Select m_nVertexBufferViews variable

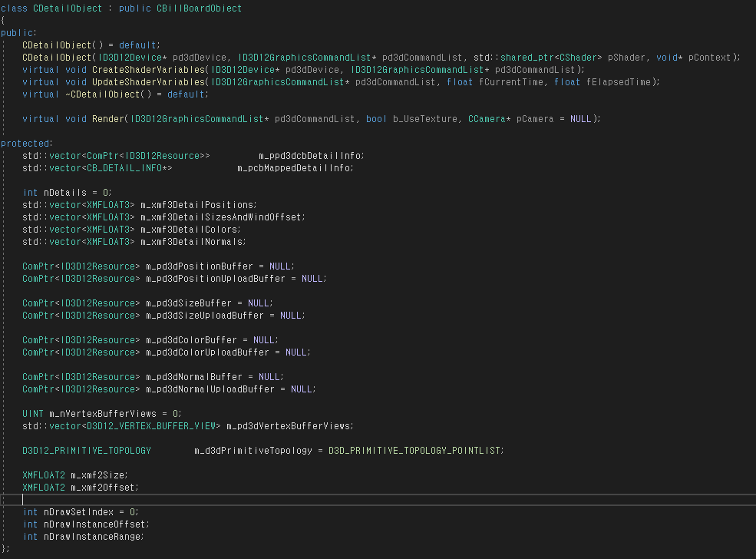[103, 414]
